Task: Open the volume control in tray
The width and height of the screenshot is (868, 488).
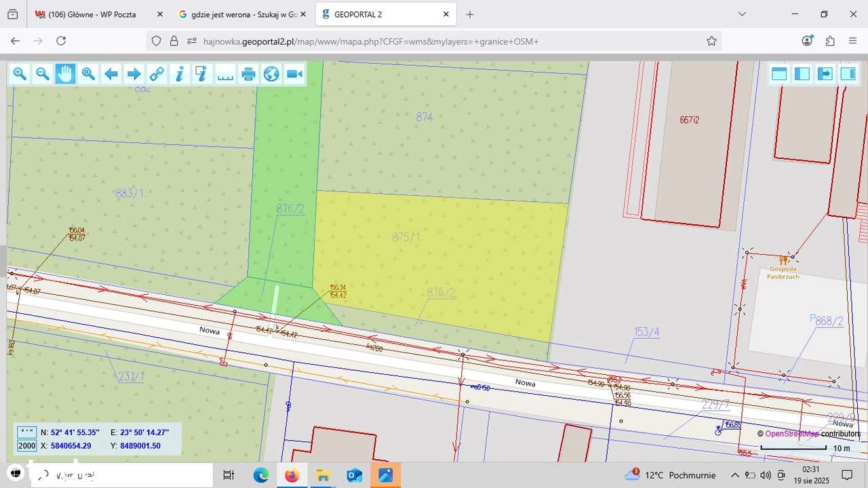Action: 766,475
